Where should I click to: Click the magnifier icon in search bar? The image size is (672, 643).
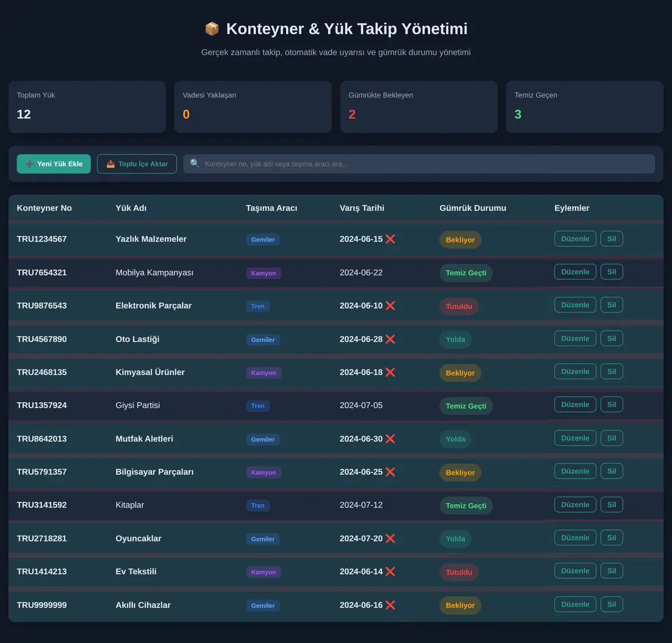pyautogui.click(x=195, y=163)
